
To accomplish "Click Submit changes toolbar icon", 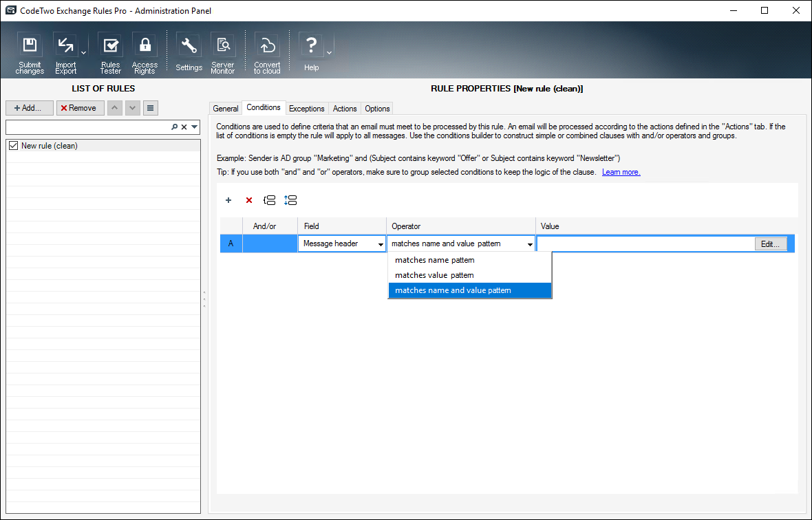I will click(30, 53).
